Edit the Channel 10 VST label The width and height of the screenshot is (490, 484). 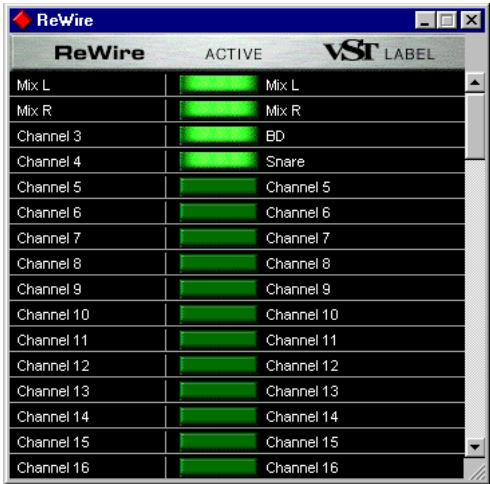pos(302,315)
